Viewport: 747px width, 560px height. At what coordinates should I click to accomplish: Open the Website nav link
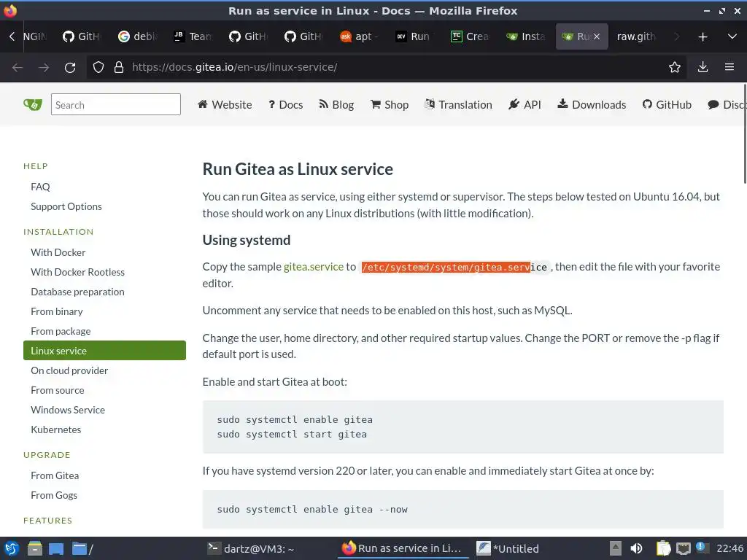[225, 105]
